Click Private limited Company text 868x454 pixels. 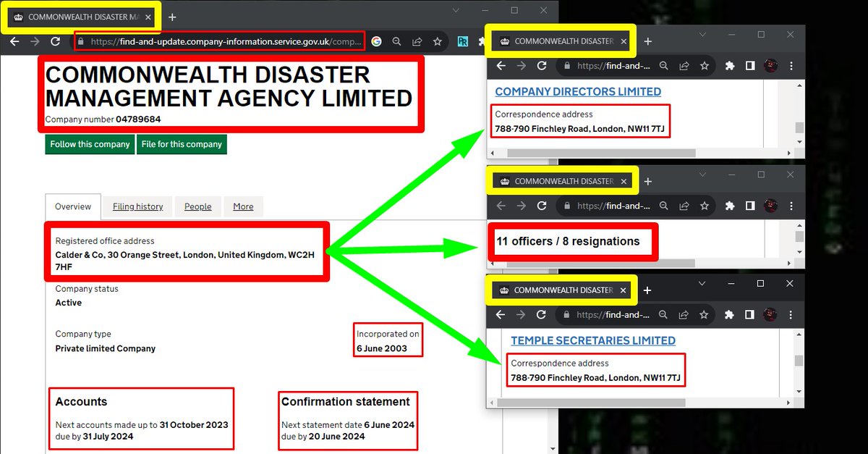106,348
